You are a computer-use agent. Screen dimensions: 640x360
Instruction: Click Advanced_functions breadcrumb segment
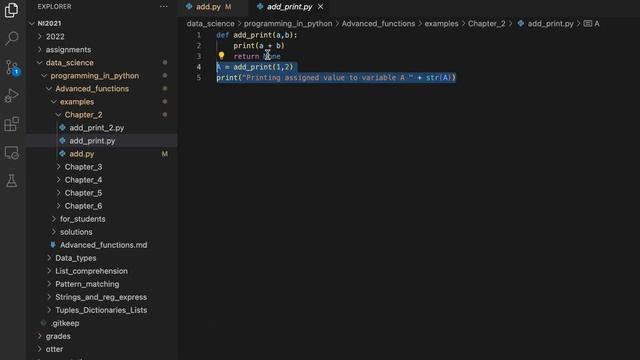(x=378, y=24)
